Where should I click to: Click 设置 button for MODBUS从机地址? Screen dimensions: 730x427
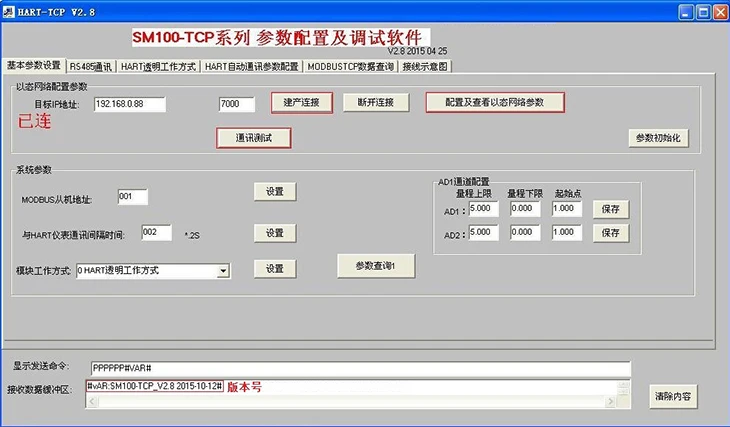tap(275, 191)
